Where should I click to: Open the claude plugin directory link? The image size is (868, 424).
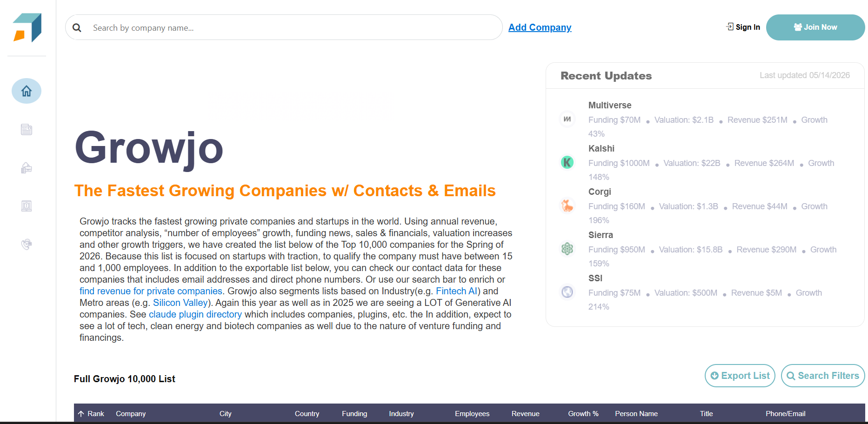click(x=195, y=314)
